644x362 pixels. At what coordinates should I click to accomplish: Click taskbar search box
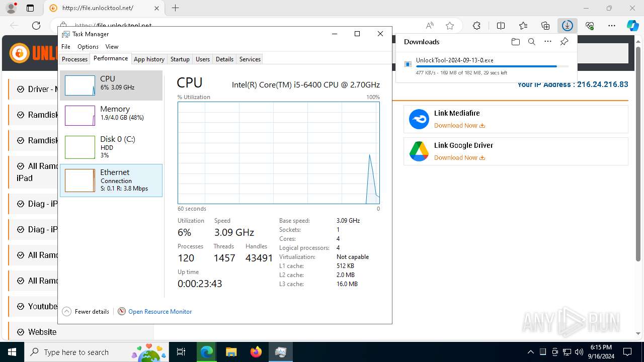[x=96, y=352]
